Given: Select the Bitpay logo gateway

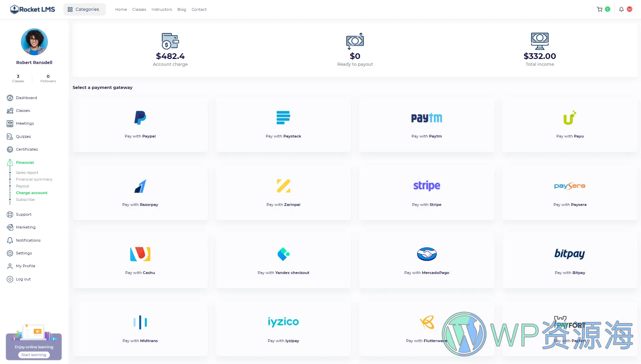Looking at the screenshot, I should coord(570,254).
